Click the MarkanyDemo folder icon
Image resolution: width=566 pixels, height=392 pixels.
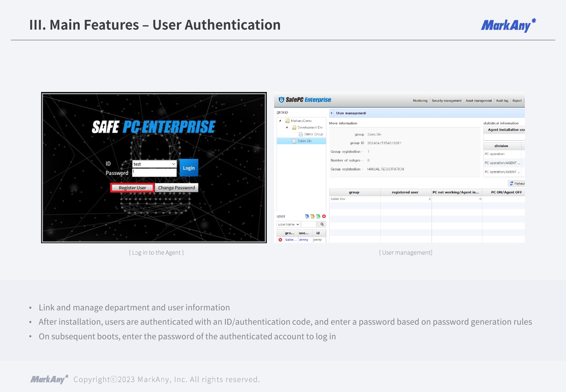coord(287,121)
